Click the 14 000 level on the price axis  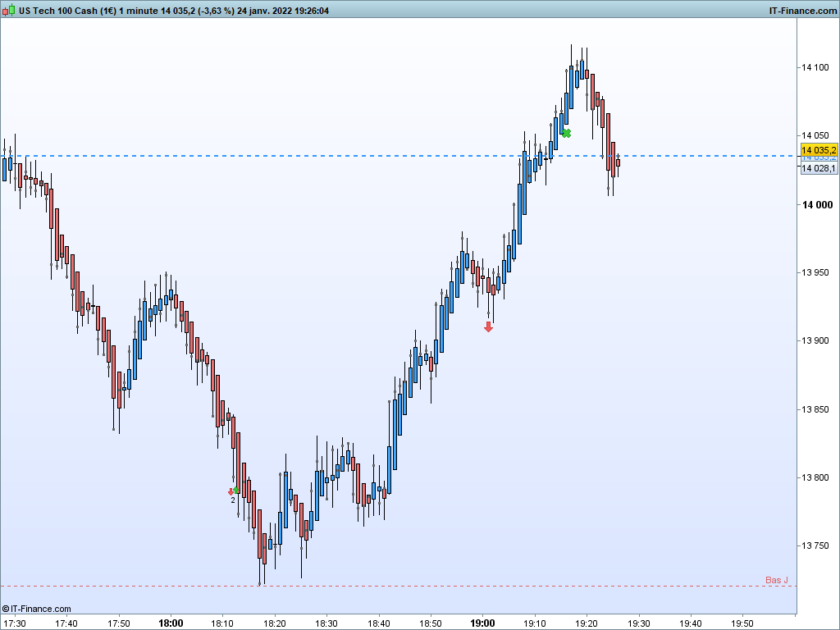pos(817,204)
